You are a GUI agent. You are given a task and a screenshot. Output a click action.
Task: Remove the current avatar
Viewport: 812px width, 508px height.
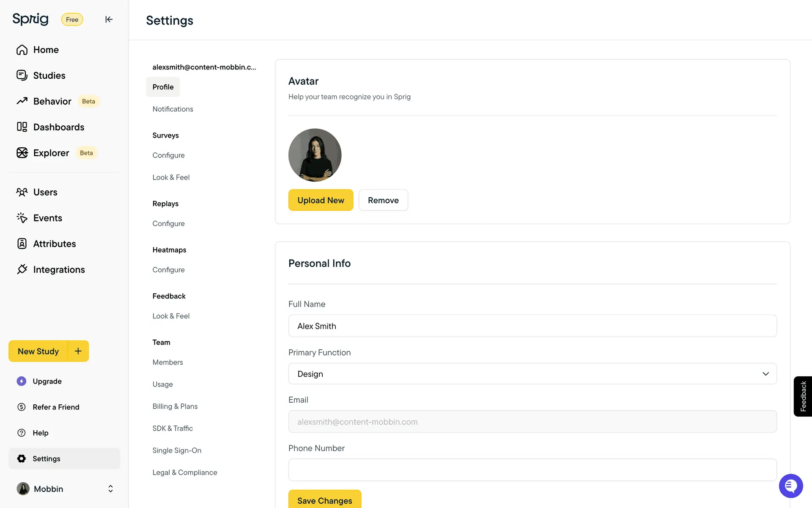point(383,200)
